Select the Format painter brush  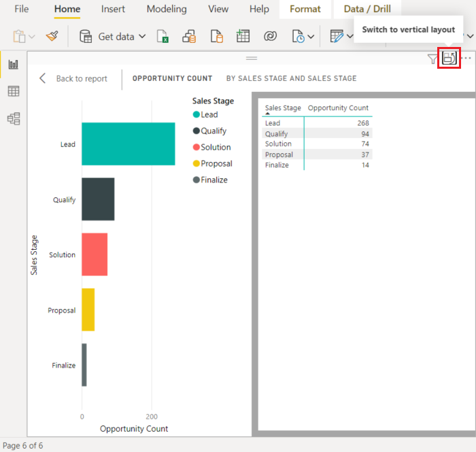point(52,36)
